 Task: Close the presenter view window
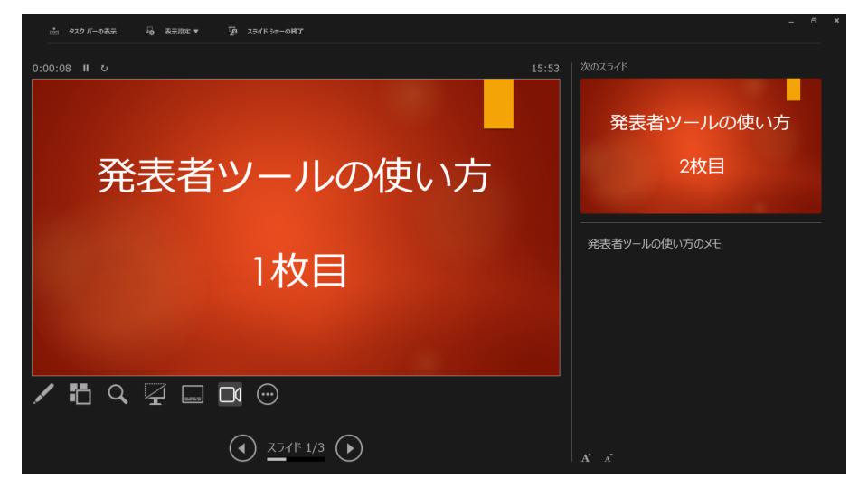[x=836, y=21]
